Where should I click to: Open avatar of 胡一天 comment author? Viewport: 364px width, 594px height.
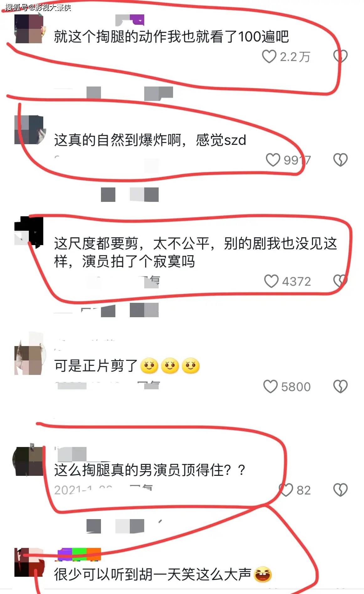[29, 562]
